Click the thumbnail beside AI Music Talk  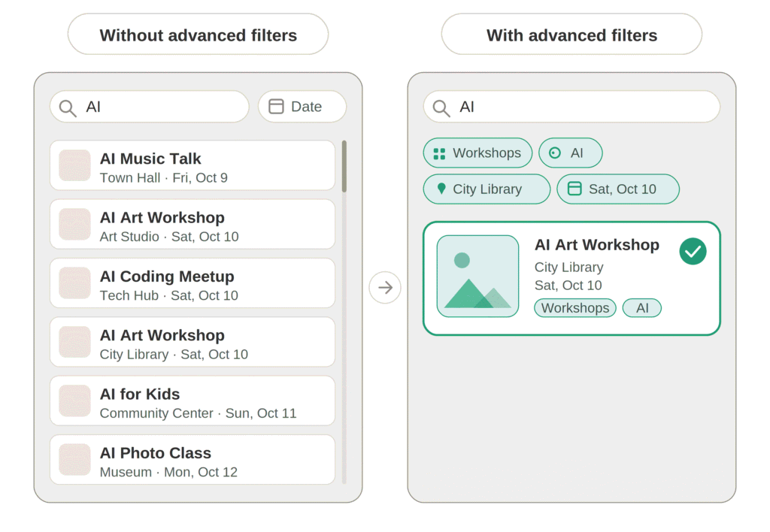click(74, 166)
